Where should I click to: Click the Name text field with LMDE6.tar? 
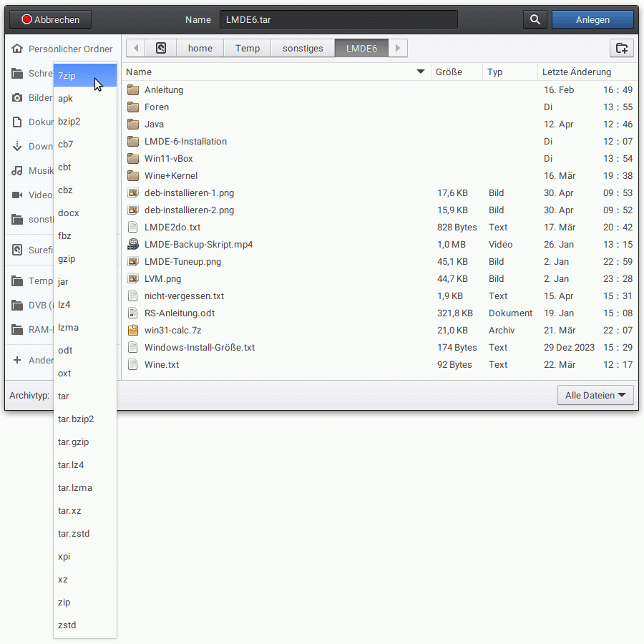[338, 19]
